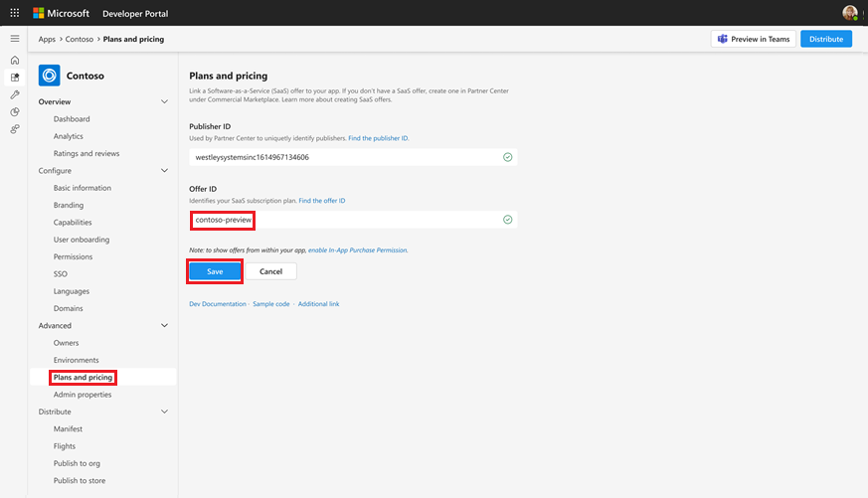
Task: Click Preview in Teams button
Action: (754, 39)
